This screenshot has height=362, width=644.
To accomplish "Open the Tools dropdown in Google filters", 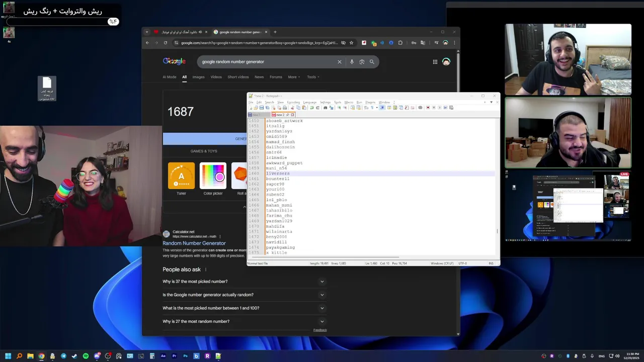I will click(x=313, y=77).
